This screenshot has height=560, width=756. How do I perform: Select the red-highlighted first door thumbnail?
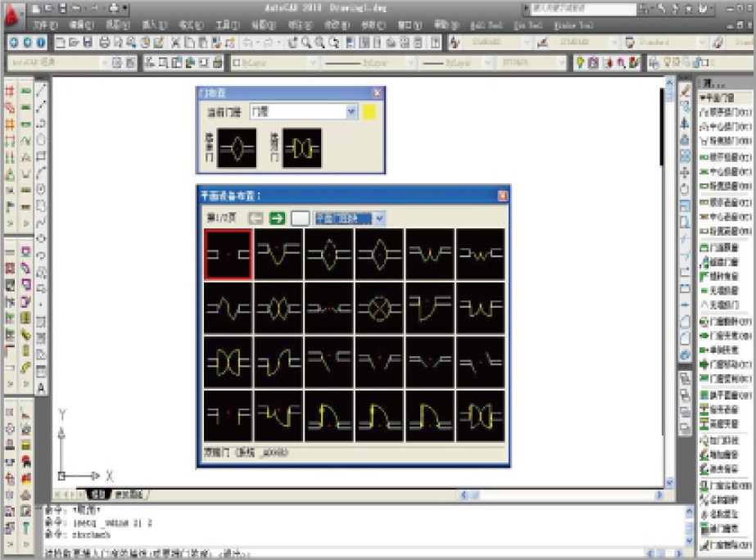(229, 254)
